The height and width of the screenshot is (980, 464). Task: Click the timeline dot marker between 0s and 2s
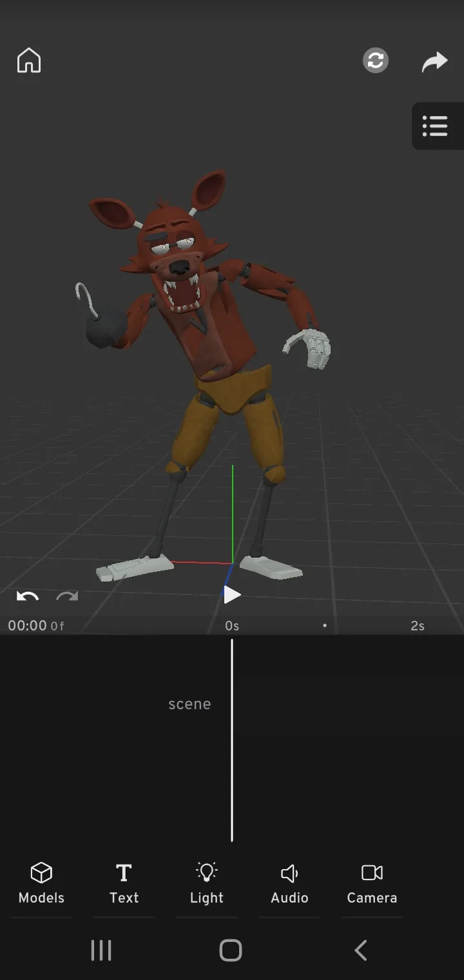325,625
